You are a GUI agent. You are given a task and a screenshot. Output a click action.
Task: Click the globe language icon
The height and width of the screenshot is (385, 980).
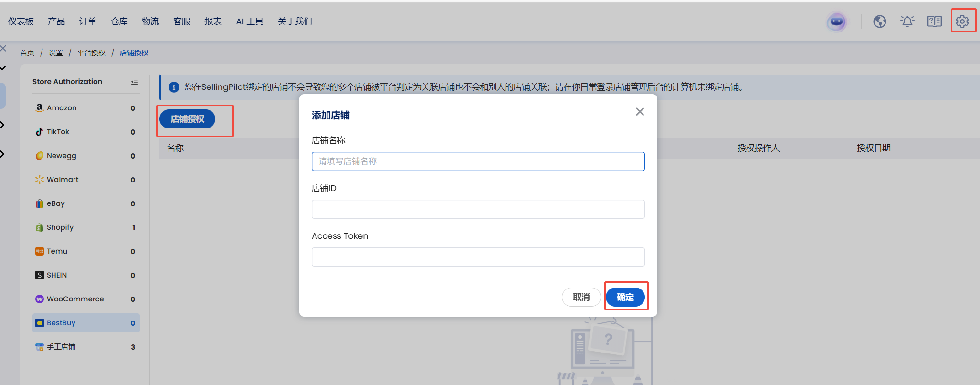[x=880, y=21]
